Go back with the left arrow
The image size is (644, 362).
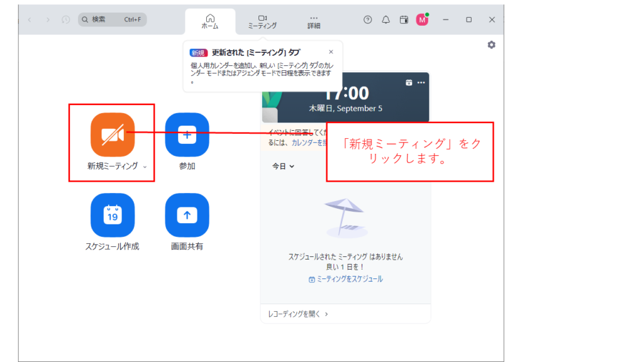coord(30,19)
